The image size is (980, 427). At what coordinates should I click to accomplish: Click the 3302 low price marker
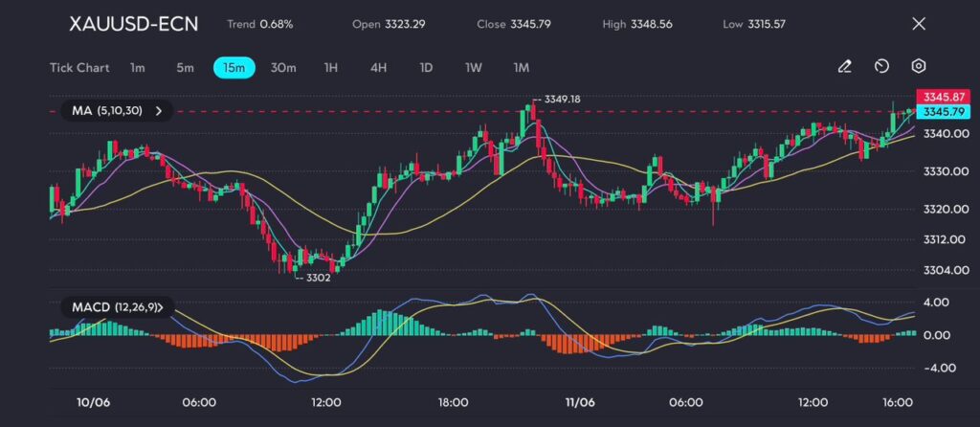coord(316,278)
